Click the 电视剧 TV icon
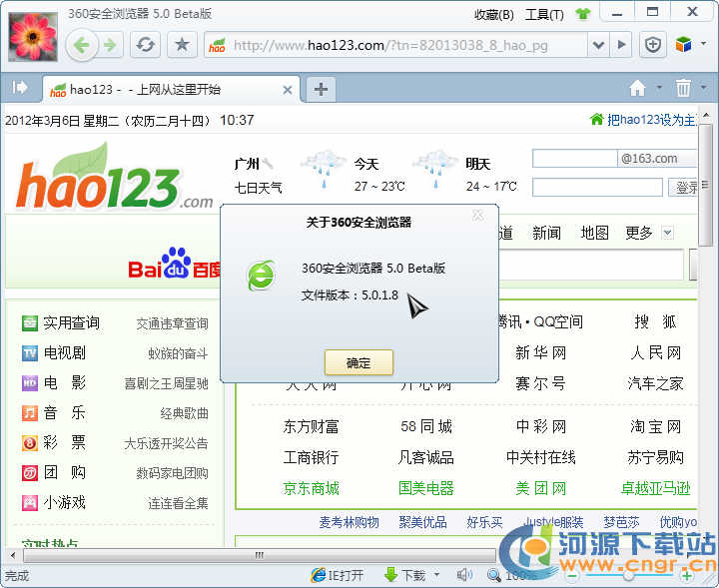 click(30, 352)
